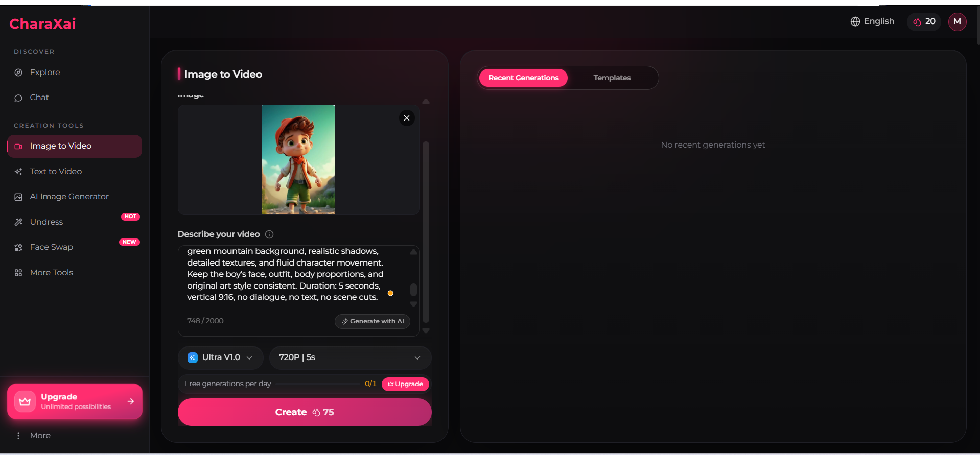Click the small Upgrade button beside 0/1

[x=405, y=384]
